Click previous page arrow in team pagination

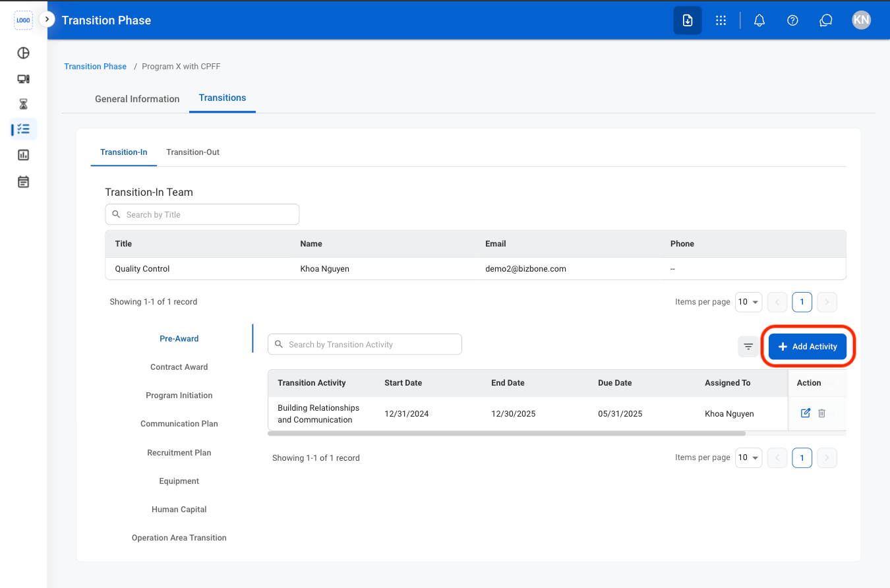pyautogui.click(x=777, y=302)
